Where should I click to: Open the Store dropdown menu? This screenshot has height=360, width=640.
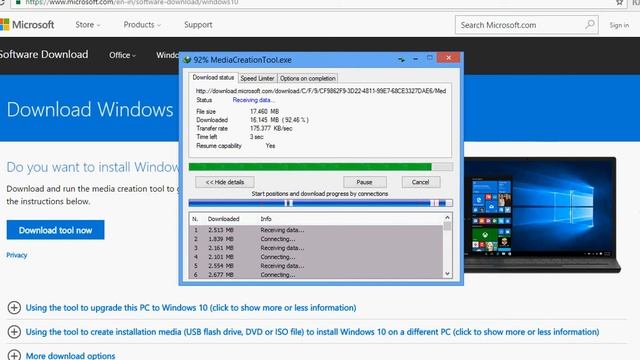click(87, 24)
